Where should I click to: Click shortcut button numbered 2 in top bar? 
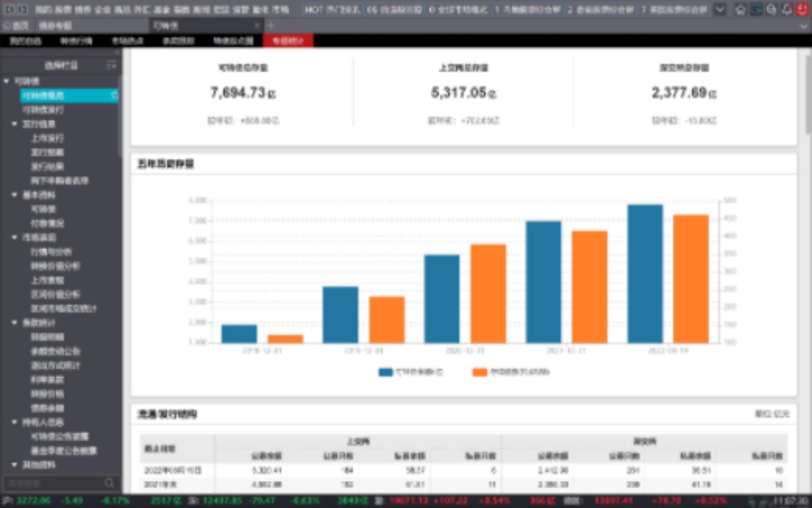(x=601, y=9)
